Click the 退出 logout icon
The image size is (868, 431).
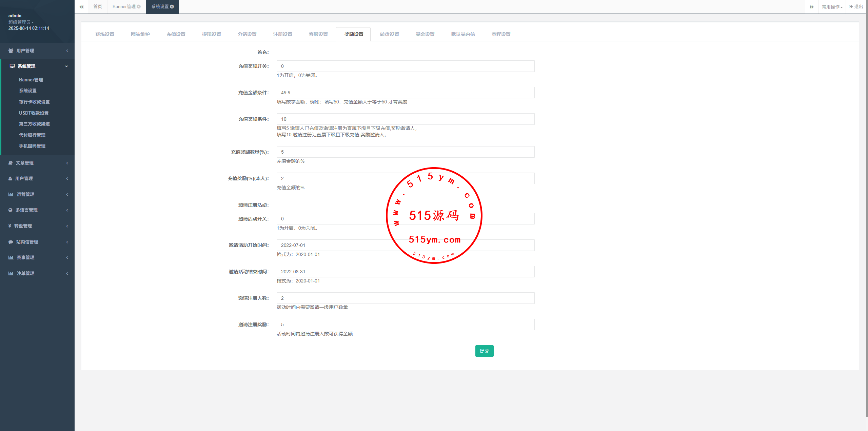point(851,6)
